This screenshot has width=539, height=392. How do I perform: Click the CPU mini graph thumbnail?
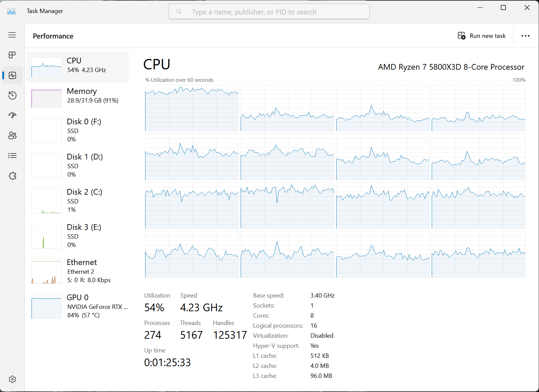point(47,67)
